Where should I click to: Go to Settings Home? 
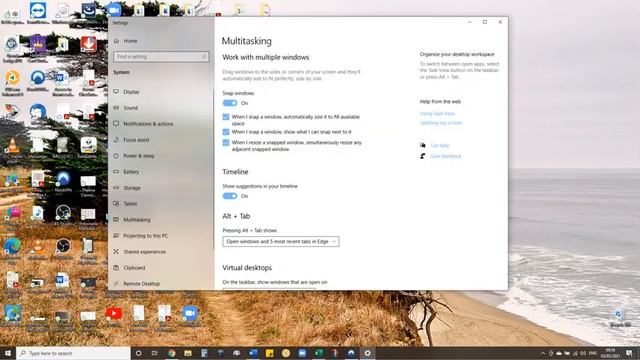130,41
